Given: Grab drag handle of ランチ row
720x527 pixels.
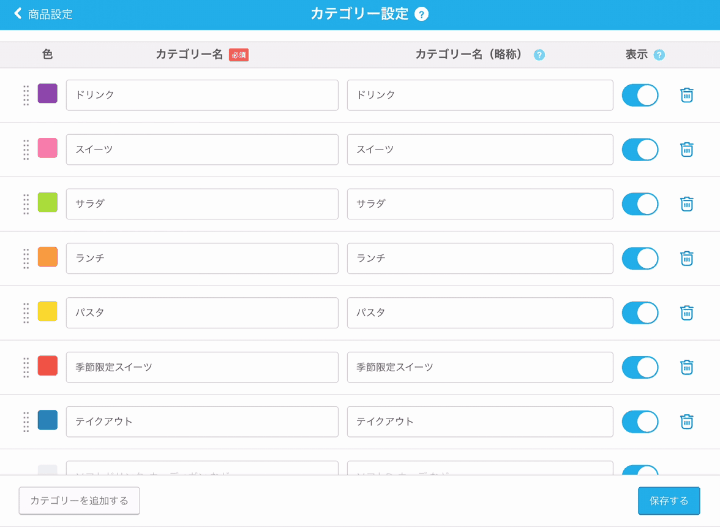Looking at the screenshot, I should tap(26, 258).
